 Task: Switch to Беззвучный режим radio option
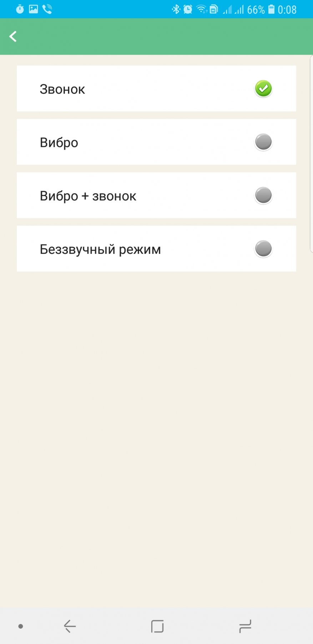point(263,249)
